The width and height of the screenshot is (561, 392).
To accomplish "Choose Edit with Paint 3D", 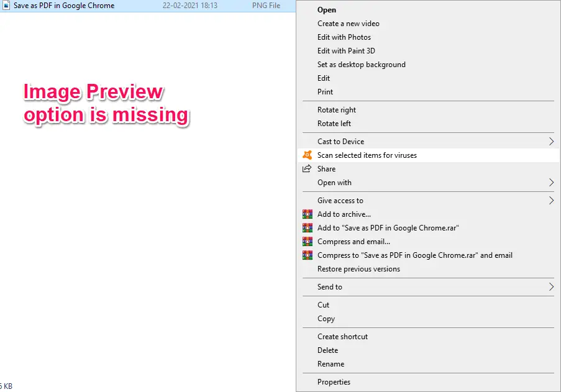I will point(428,50).
